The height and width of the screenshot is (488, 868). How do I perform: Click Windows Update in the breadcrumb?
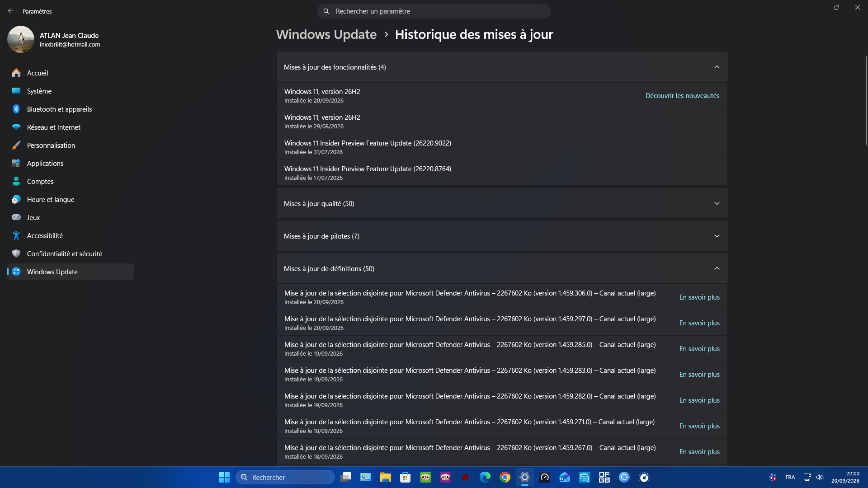click(x=326, y=34)
